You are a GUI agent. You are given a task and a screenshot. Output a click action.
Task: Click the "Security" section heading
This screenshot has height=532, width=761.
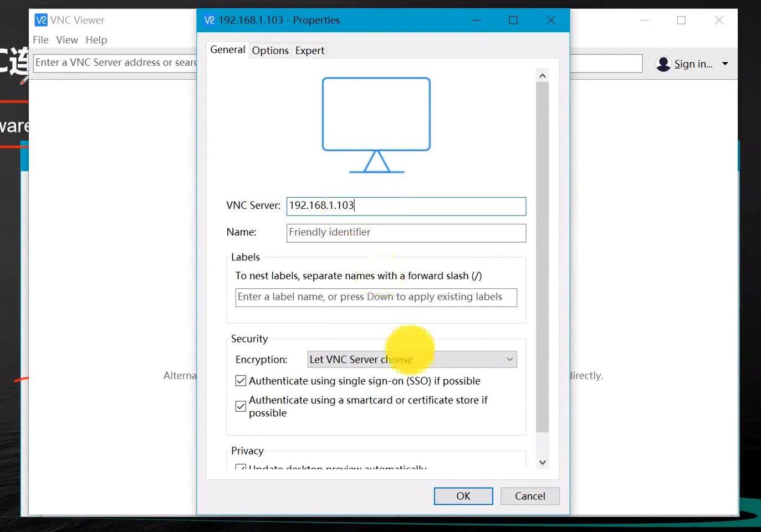click(x=249, y=339)
